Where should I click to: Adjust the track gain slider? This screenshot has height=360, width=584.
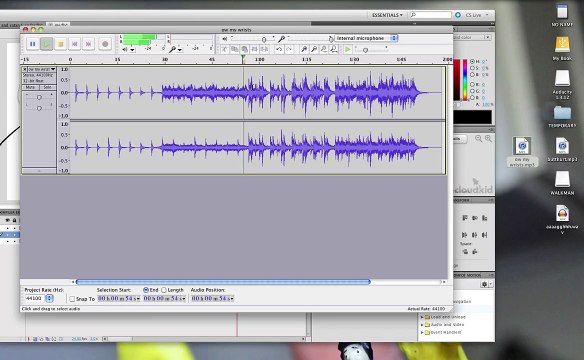coord(39,97)
